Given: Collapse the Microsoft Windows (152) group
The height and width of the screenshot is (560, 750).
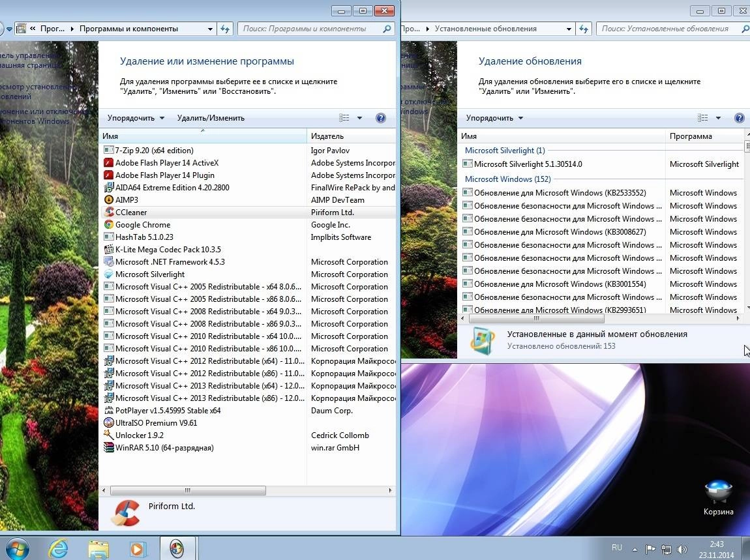Looking at the screenshot, I should 507,179.
